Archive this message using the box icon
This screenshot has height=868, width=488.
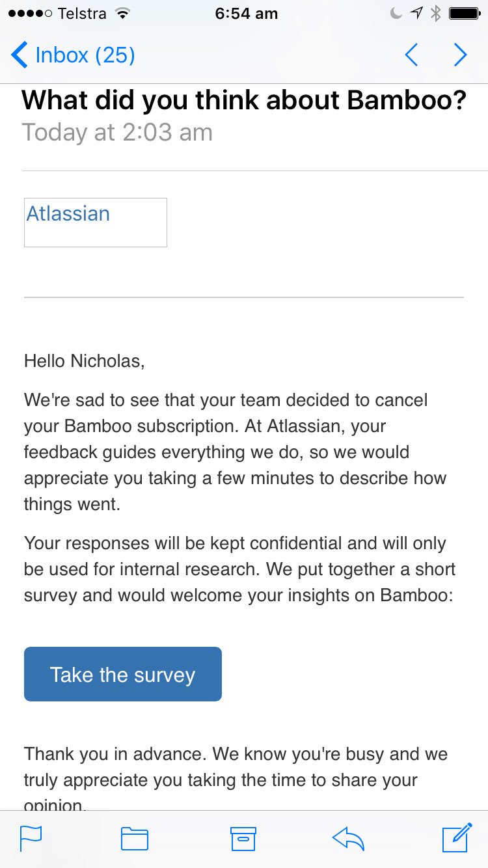pyautogui.click(x=243, y=838)
